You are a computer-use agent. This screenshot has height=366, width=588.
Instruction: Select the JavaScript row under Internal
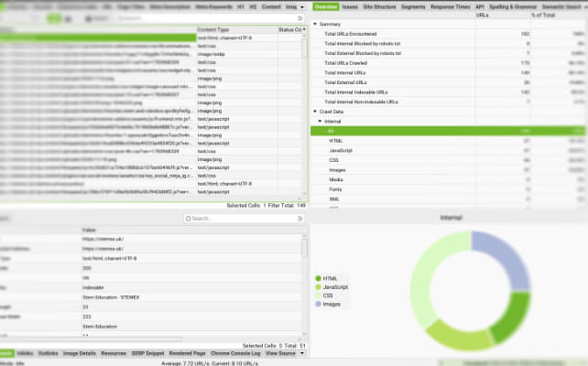[448, 151]
